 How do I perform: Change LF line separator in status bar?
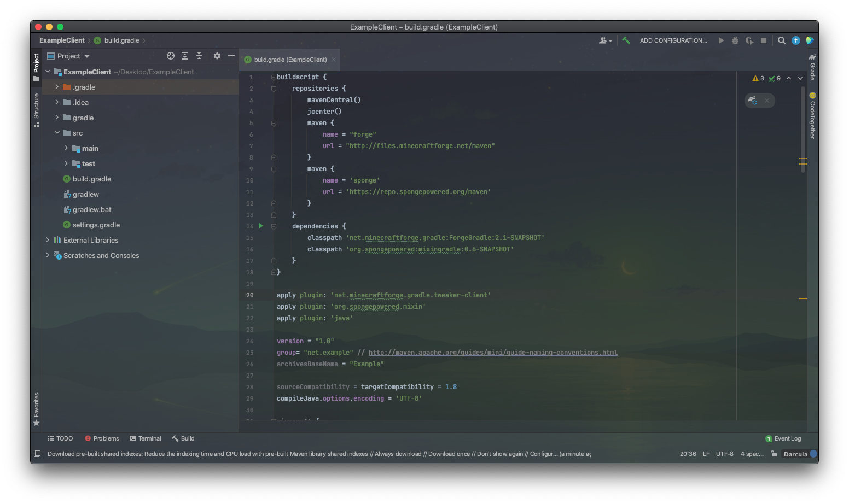[x=706, y=454]
